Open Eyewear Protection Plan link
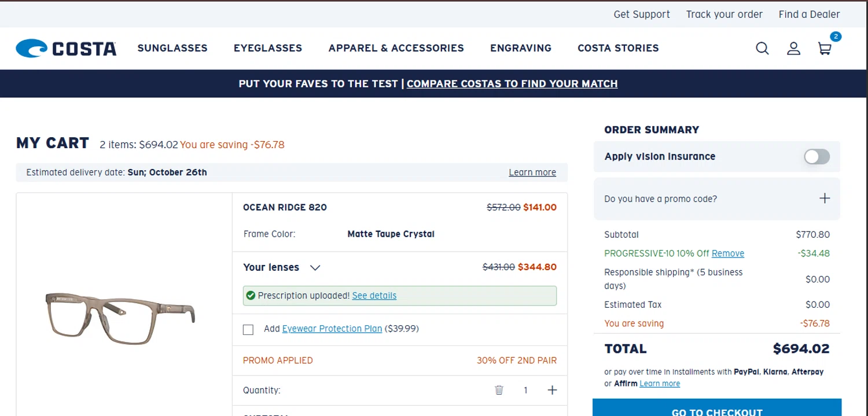This screenshot has height=416, width=868. (332, 329)
